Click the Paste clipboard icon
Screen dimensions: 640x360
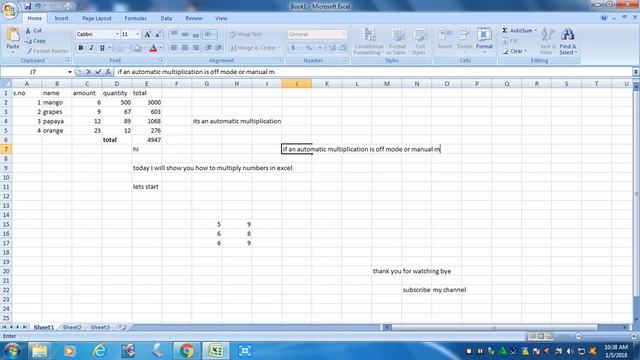point(13,35)
